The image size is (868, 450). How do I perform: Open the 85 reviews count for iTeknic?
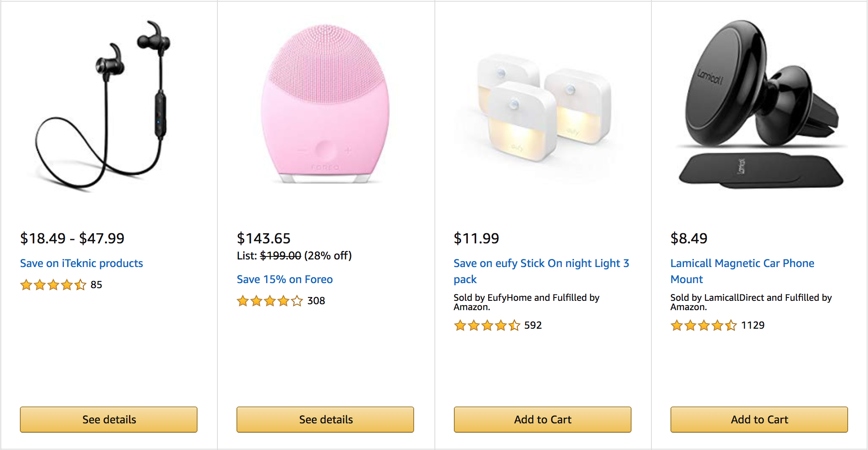(96, 285)
